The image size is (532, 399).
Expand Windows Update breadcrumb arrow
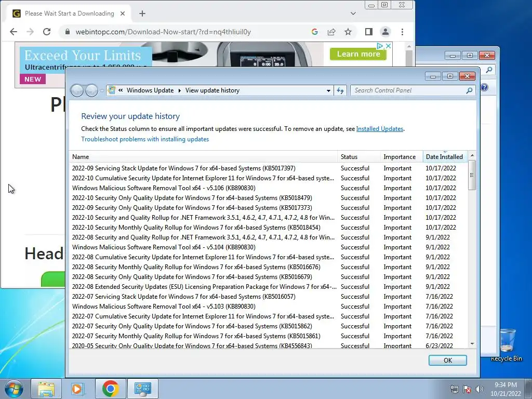tap(179, 90)
